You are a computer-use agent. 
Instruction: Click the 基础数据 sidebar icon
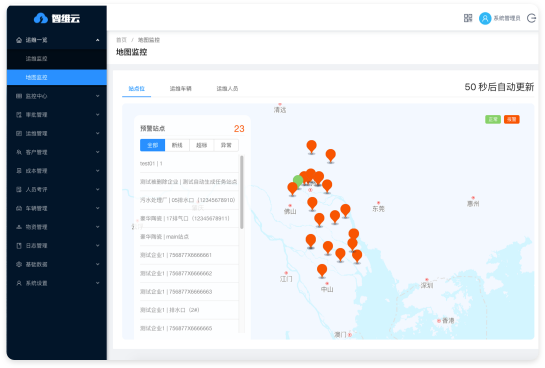[x=19, y=264]
